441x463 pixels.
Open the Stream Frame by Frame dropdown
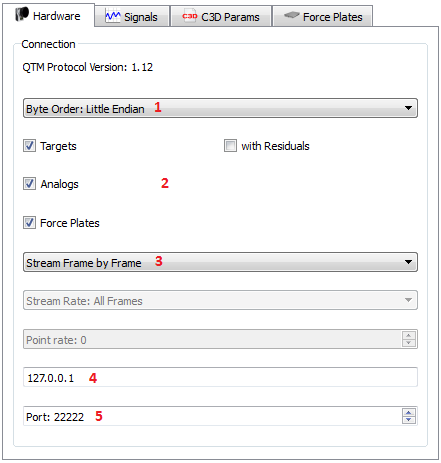pos(220,262)
